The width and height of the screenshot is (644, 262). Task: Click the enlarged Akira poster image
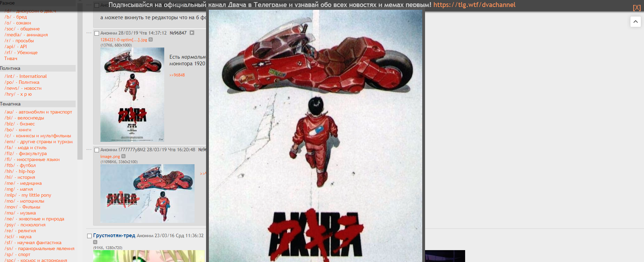316,136
